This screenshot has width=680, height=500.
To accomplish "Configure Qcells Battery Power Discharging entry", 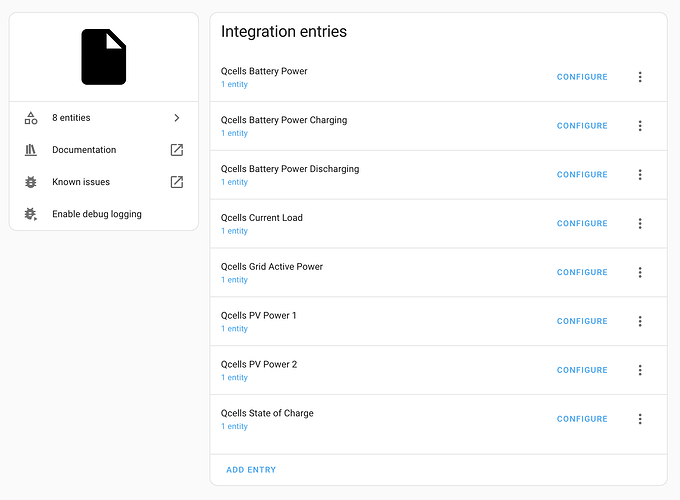I will click(x=582, y=175).
